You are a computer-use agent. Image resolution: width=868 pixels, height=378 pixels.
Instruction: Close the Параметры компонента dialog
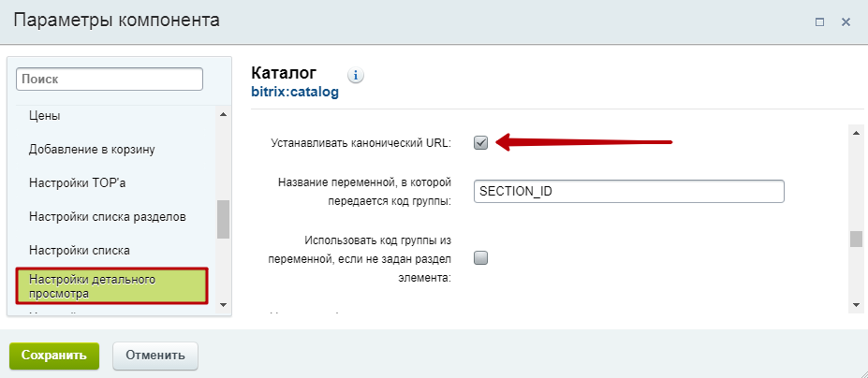(846, 22)
